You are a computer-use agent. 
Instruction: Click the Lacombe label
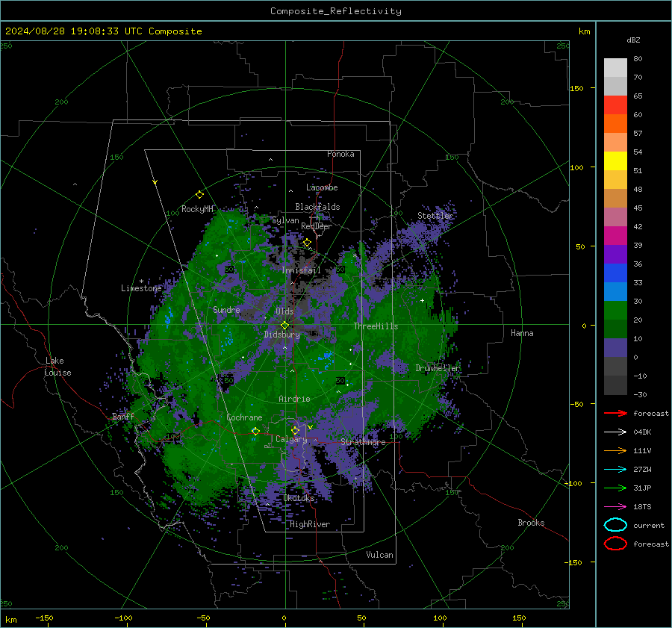tap(322, 187)
